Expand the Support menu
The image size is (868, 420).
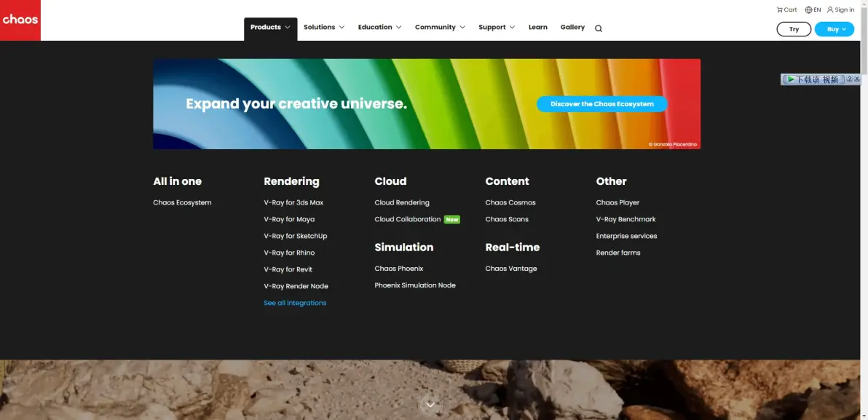tap(497, 27)
